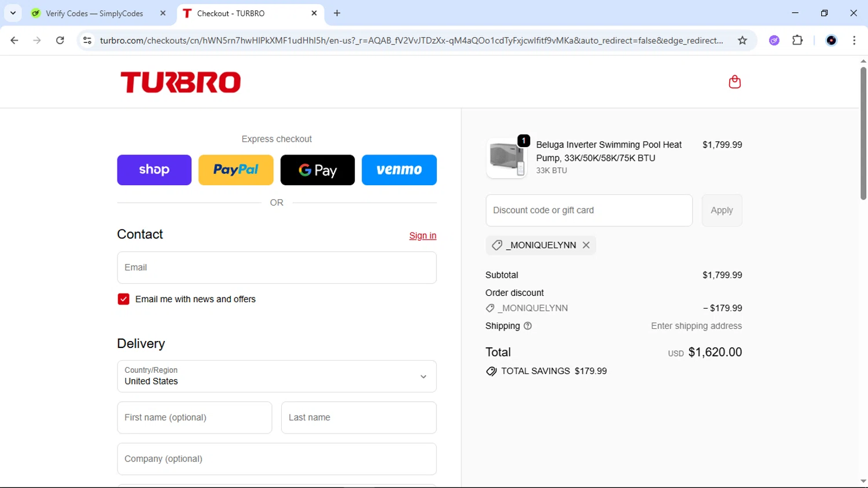Viewport: 868px width, 488px height.
Task: Click the $1,620.00 total amount
Action: [x=715, y=352]
